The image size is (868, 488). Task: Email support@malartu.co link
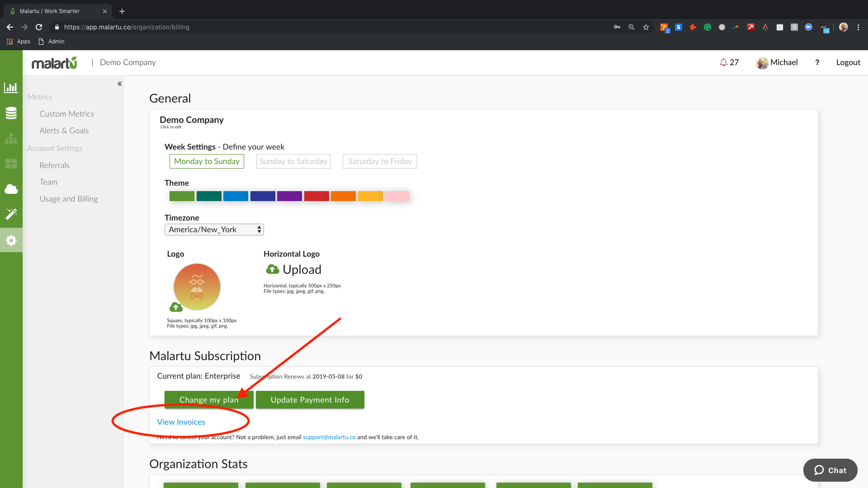tap(329, 437)
